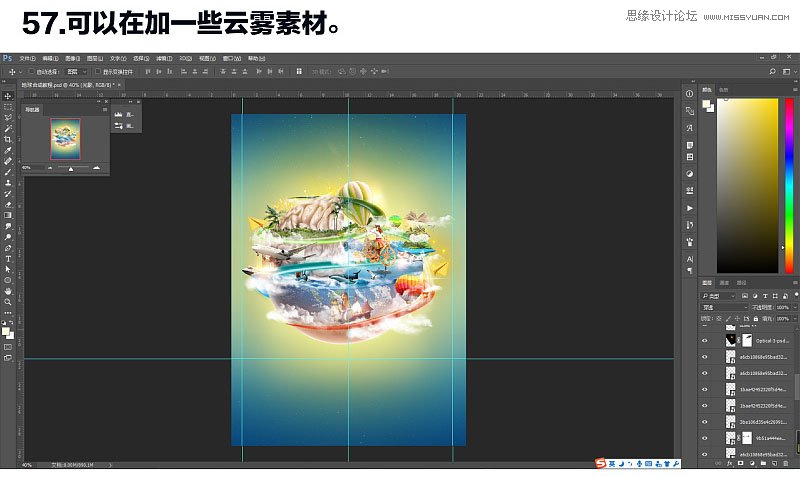
Task: Switch to the 色板 (Swatches) tab
Action: [723, 90]
